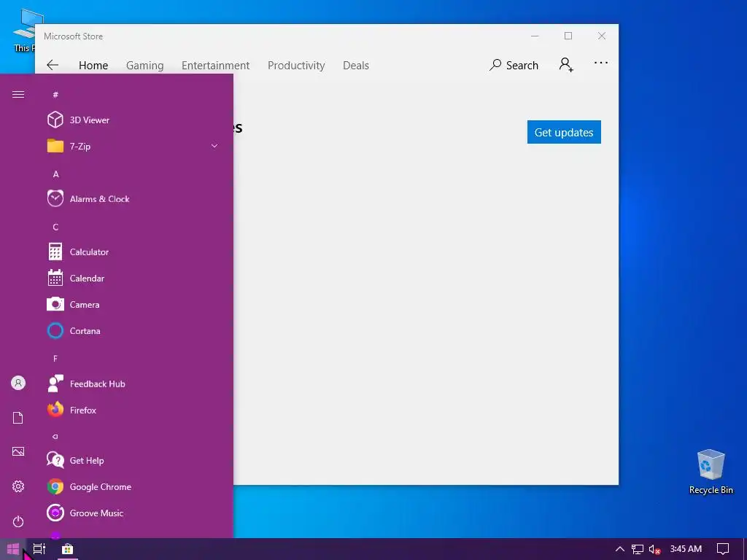Select the Recycle Bin desktop icon

711,472
